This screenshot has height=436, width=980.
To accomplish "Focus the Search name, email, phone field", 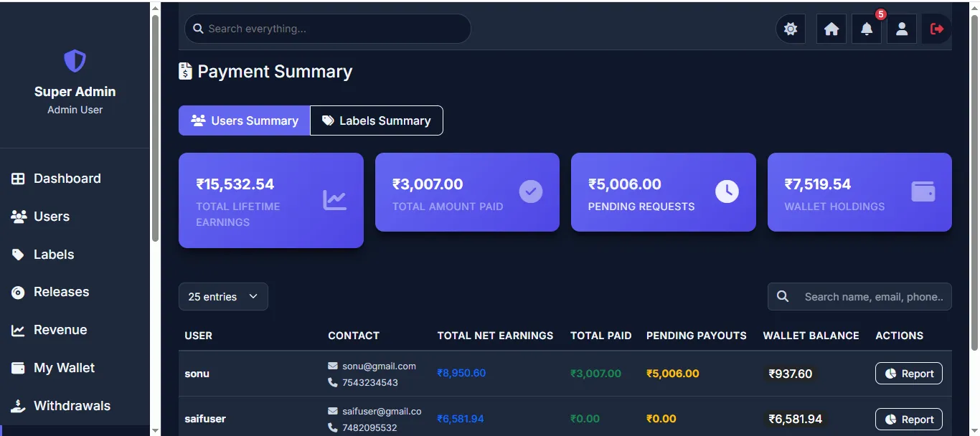I will pos(859,297).
